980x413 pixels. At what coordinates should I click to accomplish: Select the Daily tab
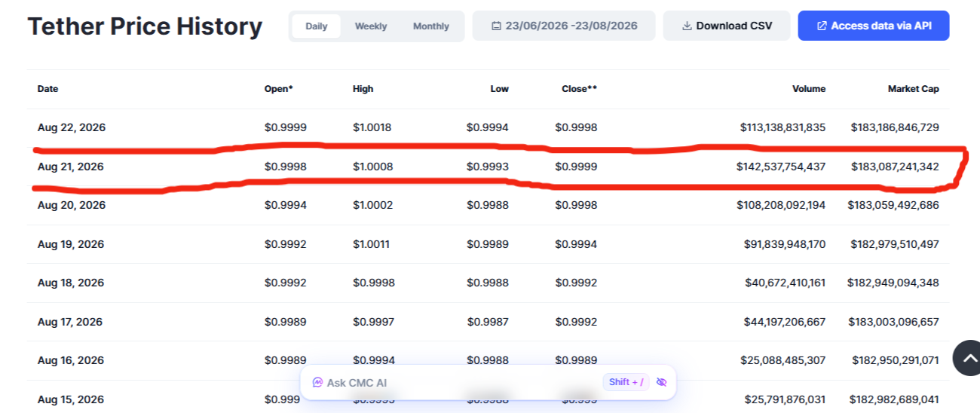coord(317,26)
